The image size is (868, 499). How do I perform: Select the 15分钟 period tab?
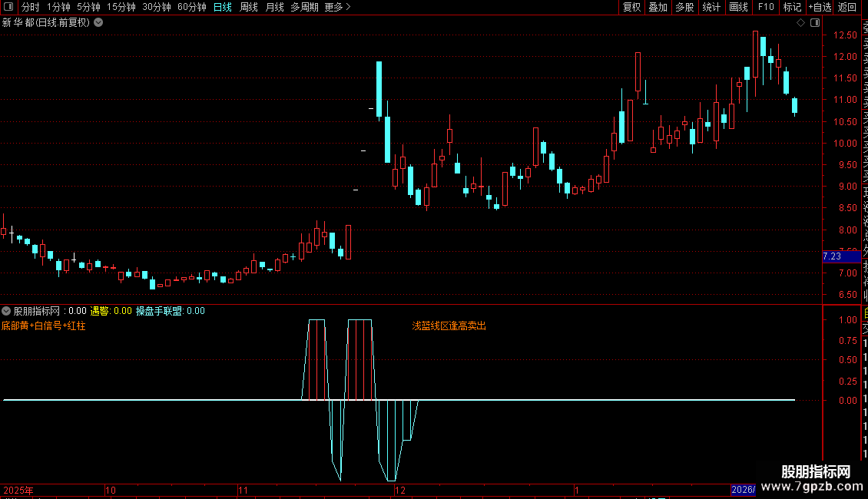click(x=121, y=7)
